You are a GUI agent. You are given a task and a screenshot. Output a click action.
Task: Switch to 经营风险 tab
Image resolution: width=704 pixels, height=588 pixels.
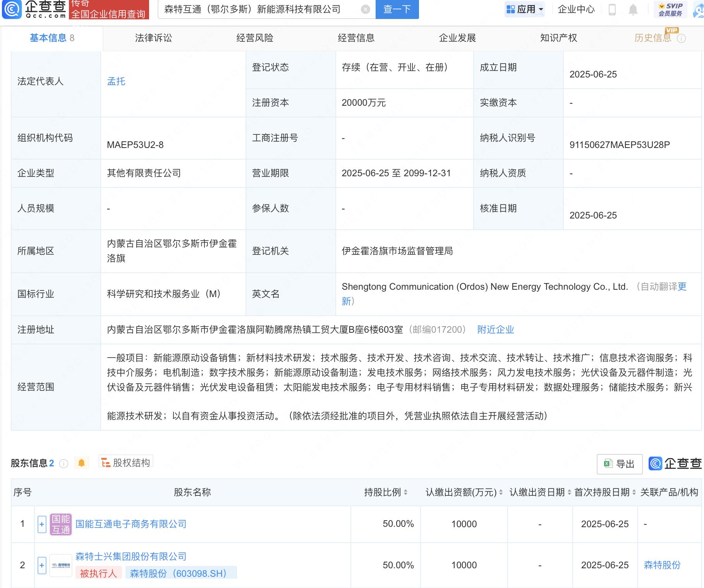click(255, 38)
